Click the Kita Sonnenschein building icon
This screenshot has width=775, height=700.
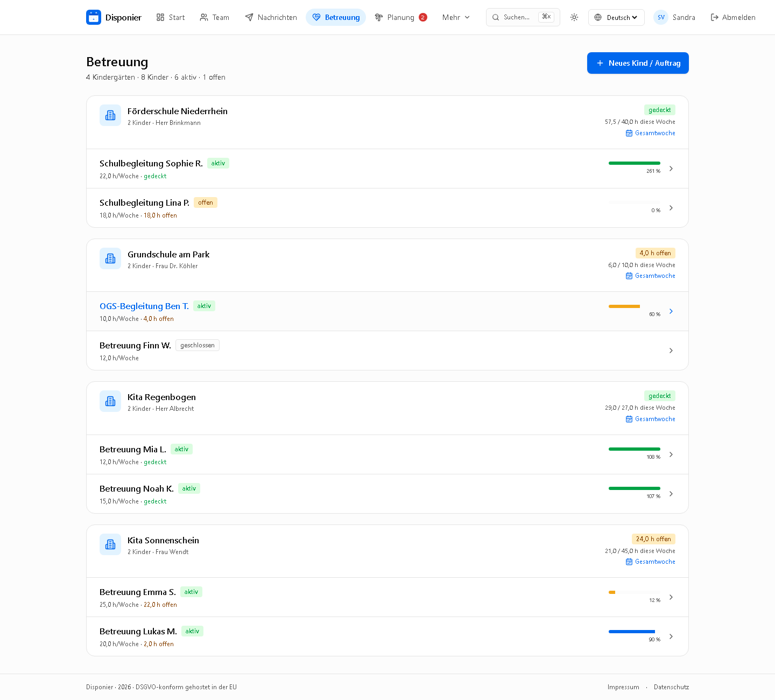pos(110,544)
